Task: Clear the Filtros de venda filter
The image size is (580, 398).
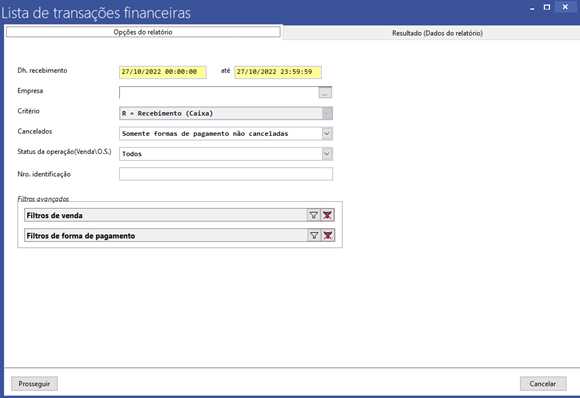Action: click(327, 215)
